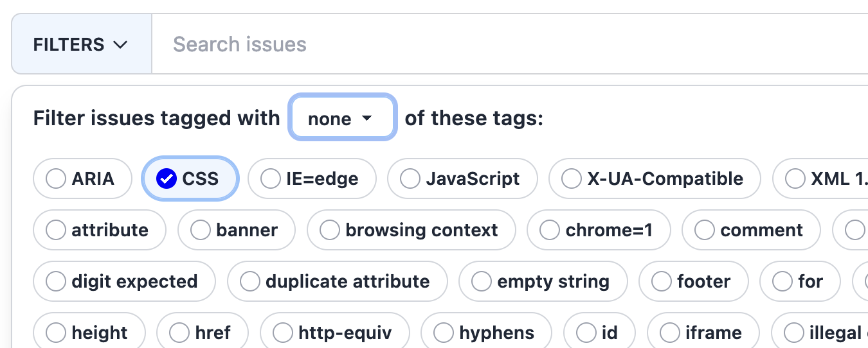Enable the http-equiv tag filter
868x348 pixels.
pos(335,333)
